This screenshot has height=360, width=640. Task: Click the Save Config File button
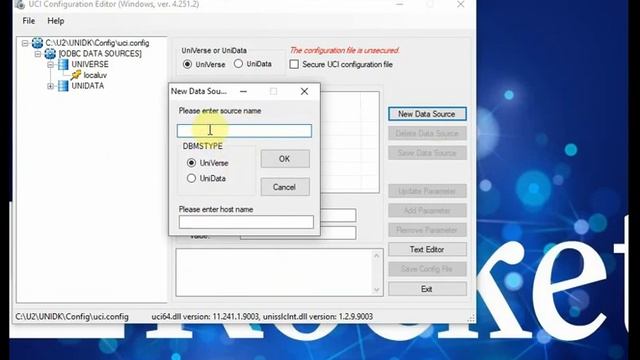pyautogui.click(x=427, y=269)
